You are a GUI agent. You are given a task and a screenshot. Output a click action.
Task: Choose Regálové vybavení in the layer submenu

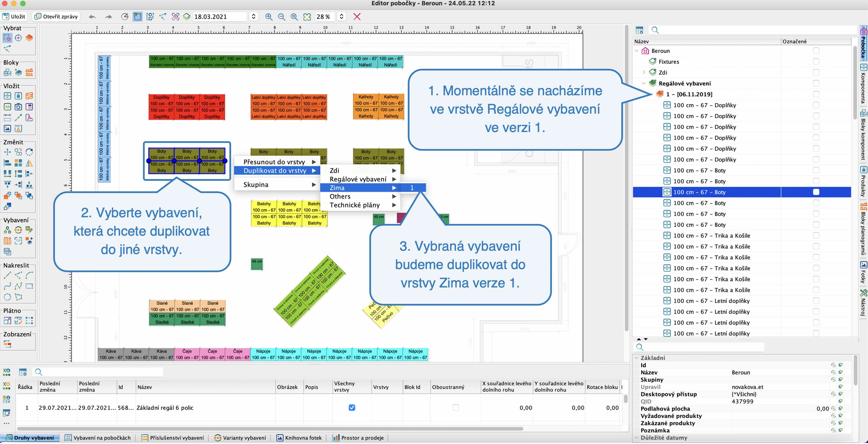pos(360,179)
